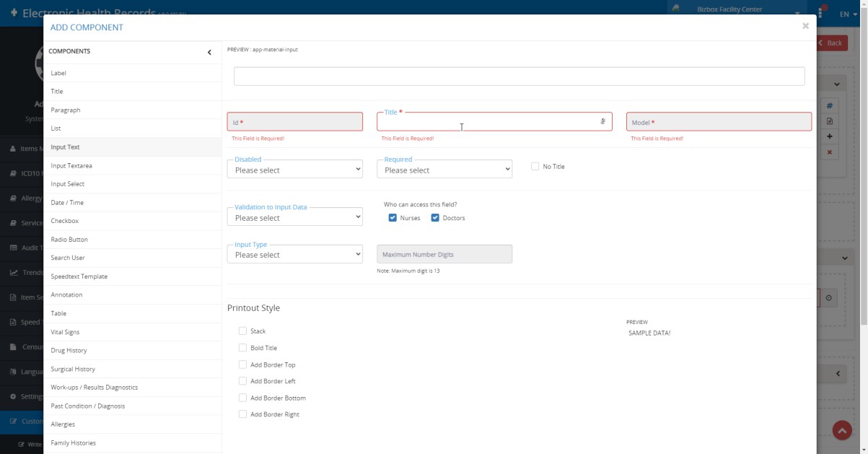Click the red x icon on right toolbar
868x454 pixels.
point(829,152)
